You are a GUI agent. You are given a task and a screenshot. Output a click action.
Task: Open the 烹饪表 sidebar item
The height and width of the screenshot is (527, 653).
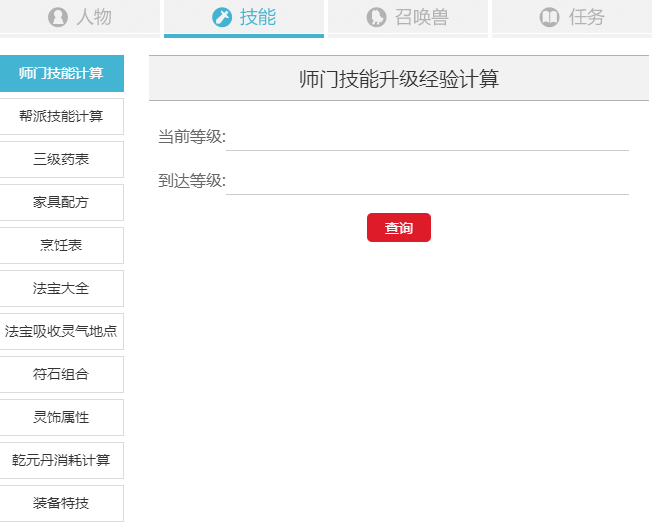[62, 245]
